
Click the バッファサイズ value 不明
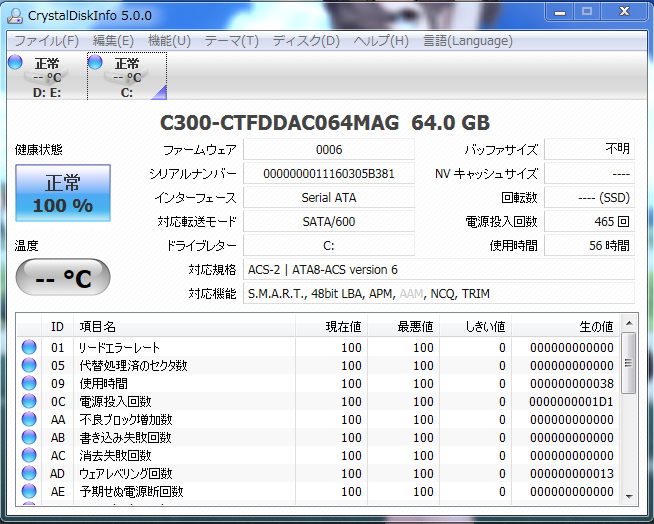click(x=589, y=149)
